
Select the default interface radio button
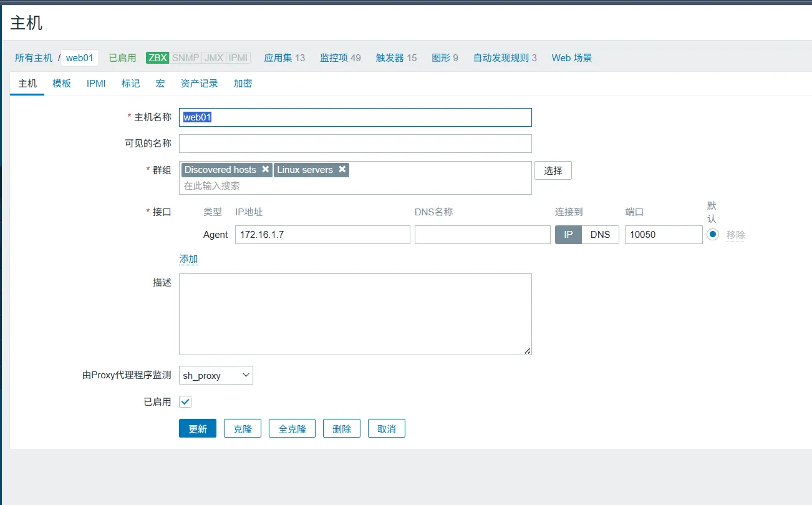[713, 235]
